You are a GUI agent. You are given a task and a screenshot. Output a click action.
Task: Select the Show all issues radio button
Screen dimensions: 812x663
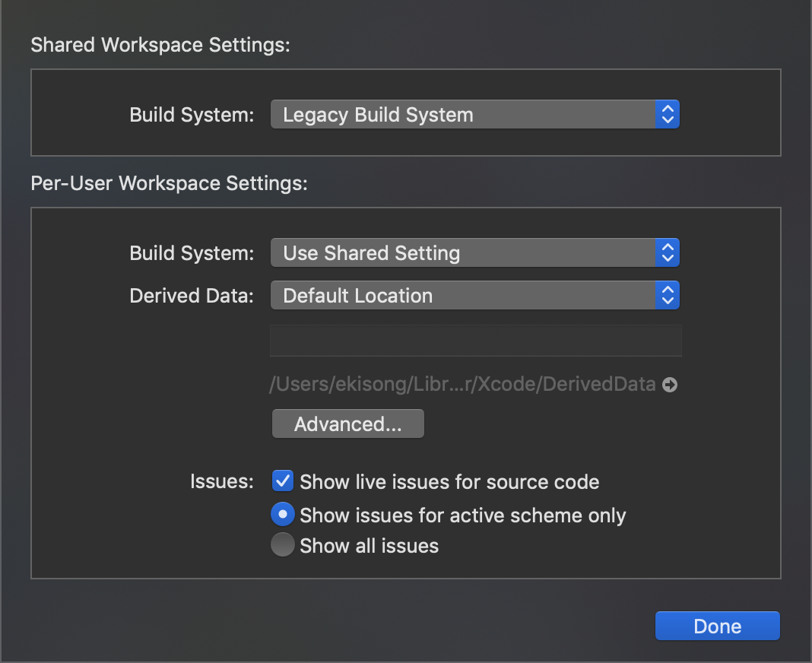[283, 545]
